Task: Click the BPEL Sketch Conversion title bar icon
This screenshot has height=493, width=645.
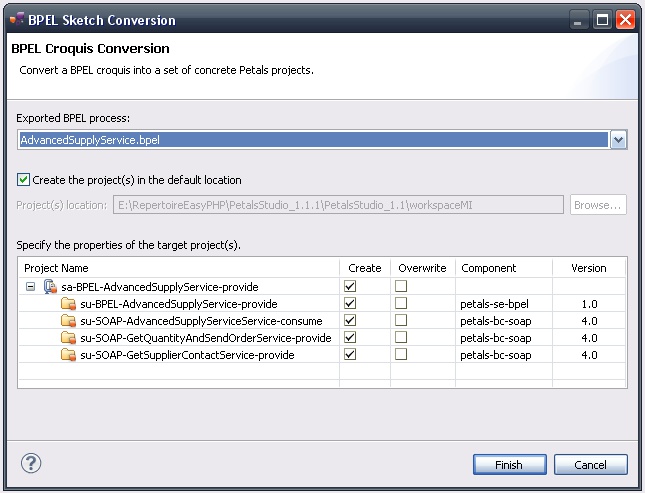Action: click(x=16, y=19)
